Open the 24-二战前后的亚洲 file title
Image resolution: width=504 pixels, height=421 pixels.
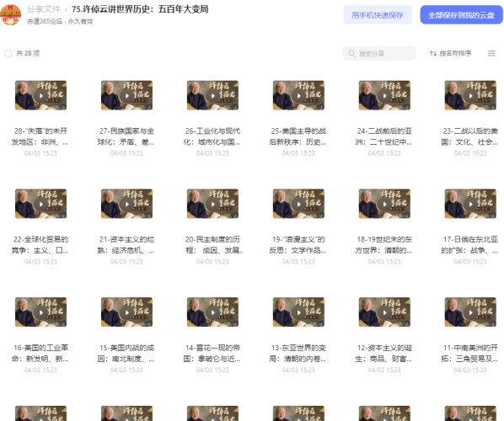[x=384, y=136]
